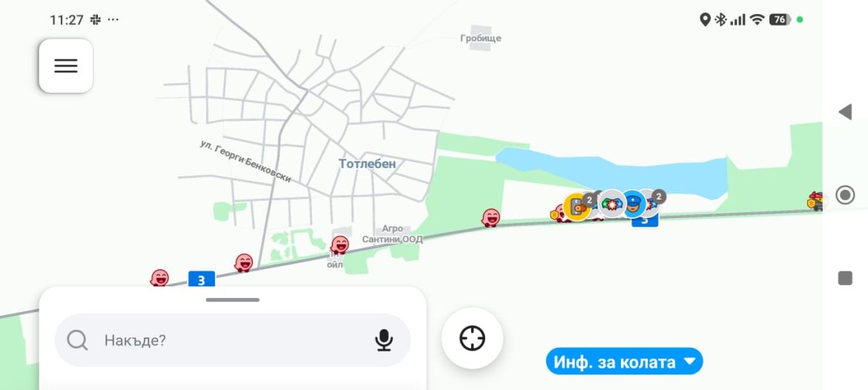Tap the yellow pothole hazard marker
The image size is (868, 390).
click(x=577, y=207)
